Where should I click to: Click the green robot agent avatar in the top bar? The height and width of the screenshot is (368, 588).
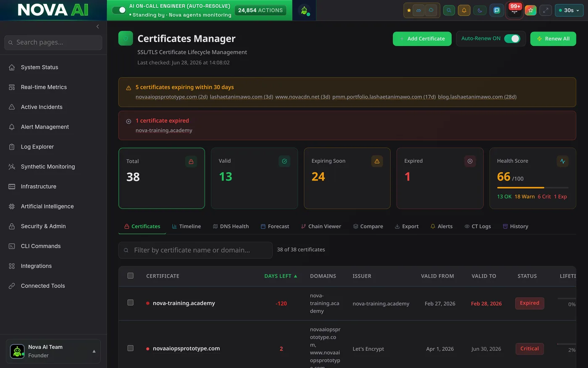pyautogui.click(x=304, y=11)
